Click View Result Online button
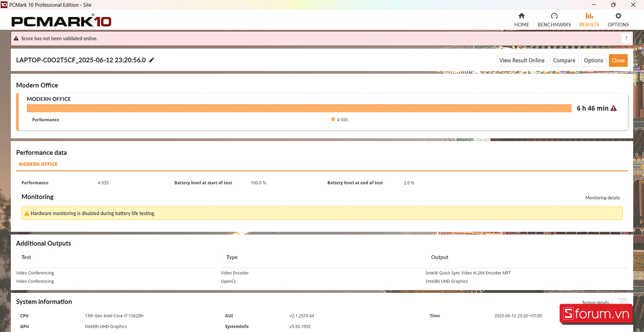The image size is (644, 332). (522, 60)
